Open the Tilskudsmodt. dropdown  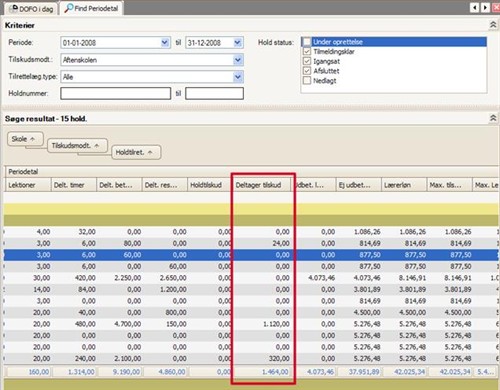coord(237,60)
